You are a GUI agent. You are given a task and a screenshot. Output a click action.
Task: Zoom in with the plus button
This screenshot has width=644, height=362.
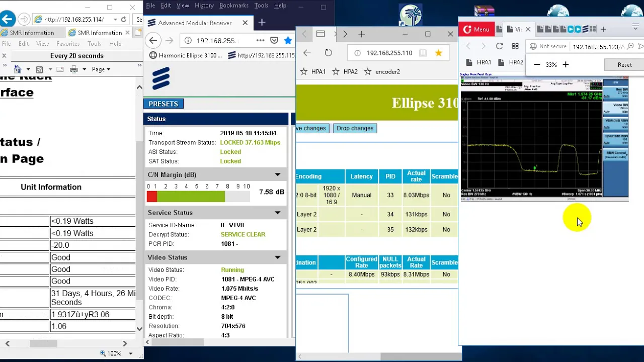566,65
